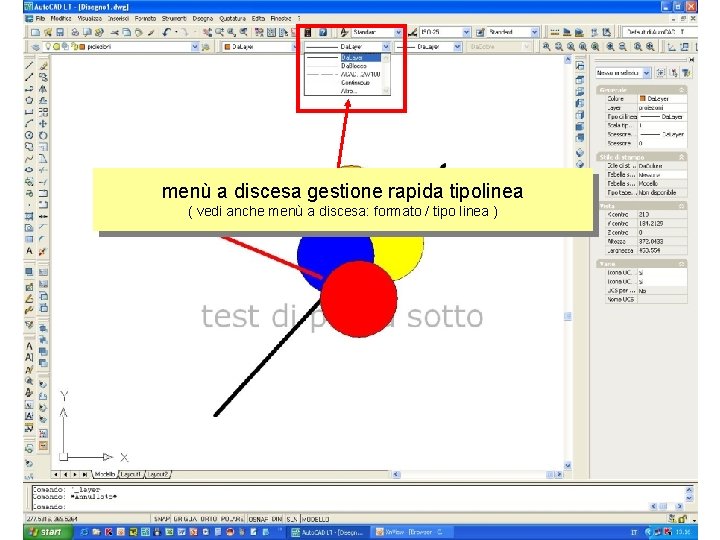Toggle OSNAP in status bar
The image size is (720, 540).
(258, 519)
